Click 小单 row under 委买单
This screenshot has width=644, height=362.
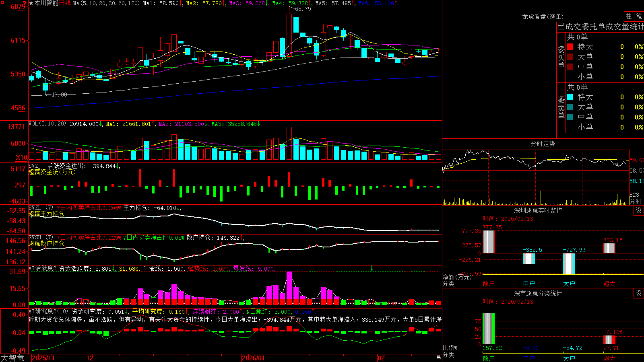[x=605, y=77]
